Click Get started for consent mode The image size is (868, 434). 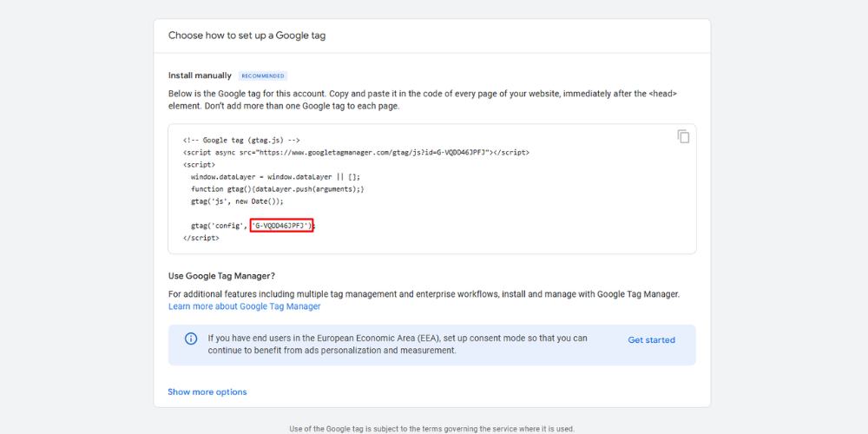pos(652,340)
